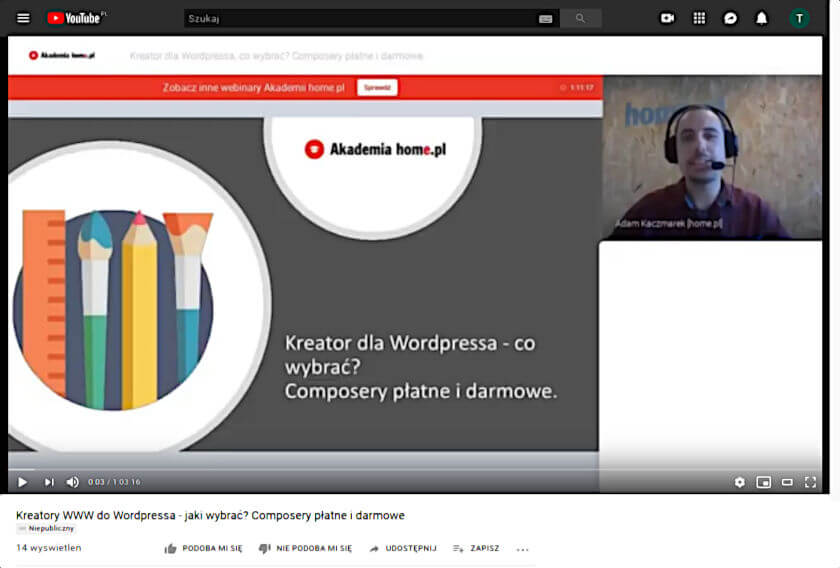This screenshot has width=840, height=568.
Task: Click the slide title Kreator dla Wordpressa
Action: (x=421, y=367)
